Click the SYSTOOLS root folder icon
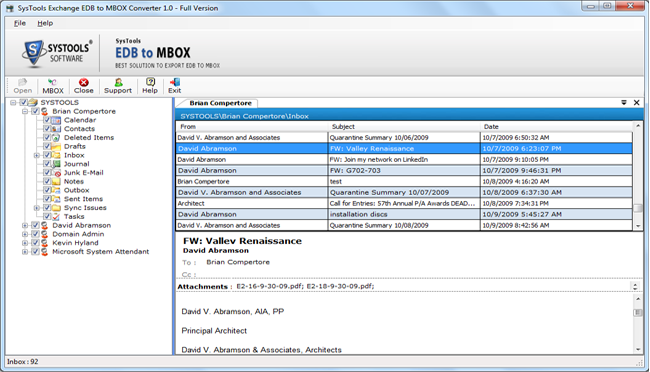The width and height of the screenshot is (650, 372). click(x=33, y=102)
